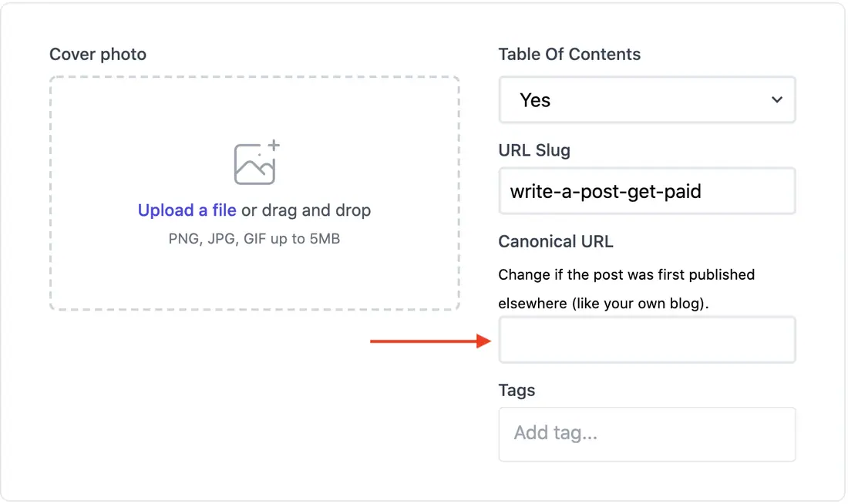Select the Yes value in Table Of Contents
Image resolution: width=848 pixels, height=504 pixels.
[x=535, y=100]
